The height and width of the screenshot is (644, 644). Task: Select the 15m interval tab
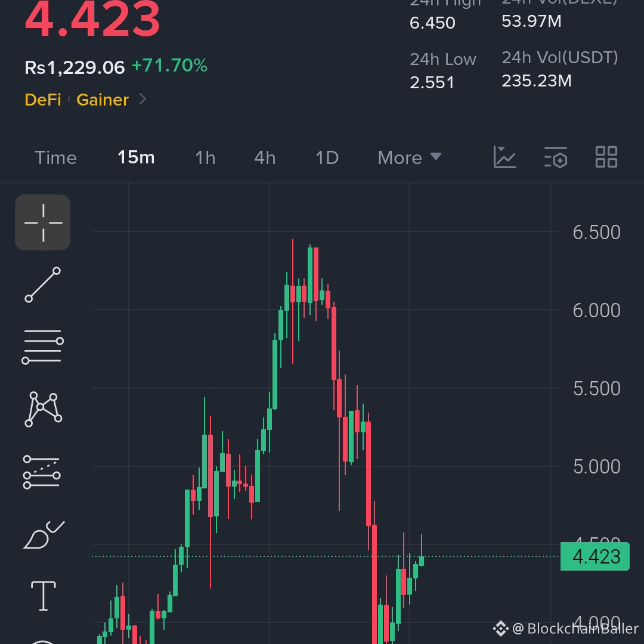click(136, 157)
